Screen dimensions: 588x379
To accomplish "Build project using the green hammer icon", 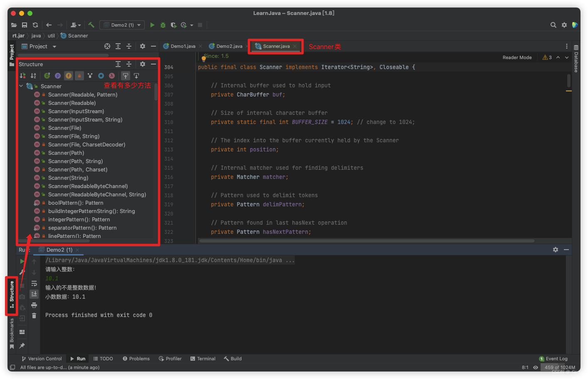I will 91,25.
